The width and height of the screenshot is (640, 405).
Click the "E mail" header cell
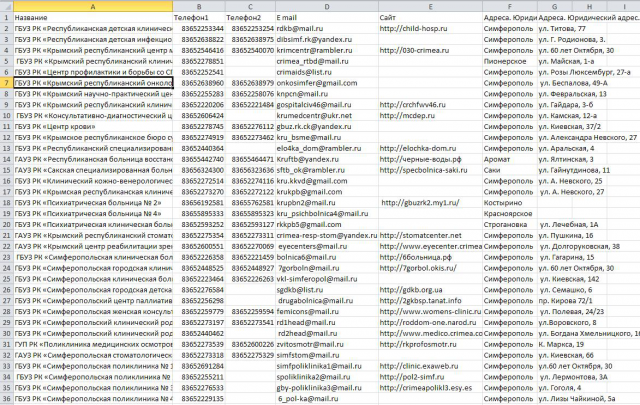(327, 18)
